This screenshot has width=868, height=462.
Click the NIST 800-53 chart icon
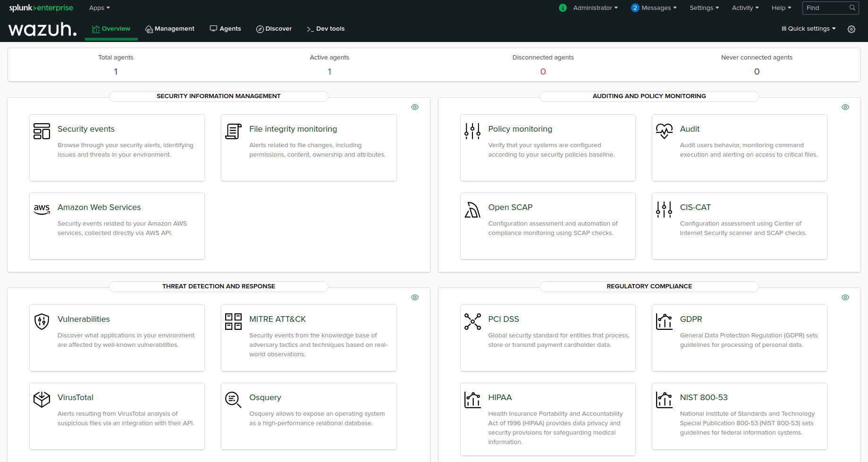pos(664,400)
